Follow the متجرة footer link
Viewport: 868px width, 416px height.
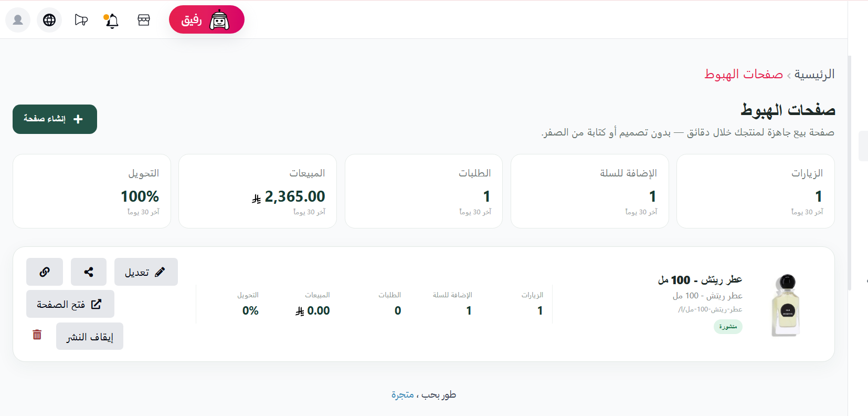[403, 394]
